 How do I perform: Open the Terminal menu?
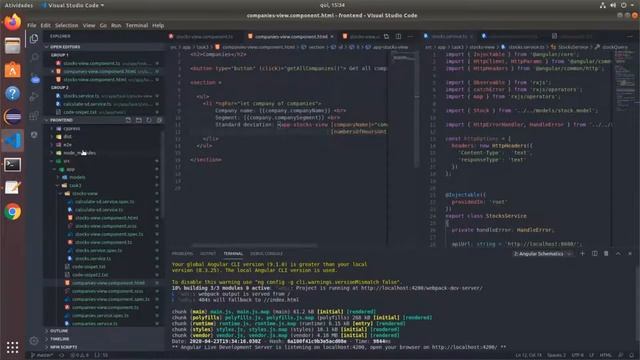[x=137, y=25]
